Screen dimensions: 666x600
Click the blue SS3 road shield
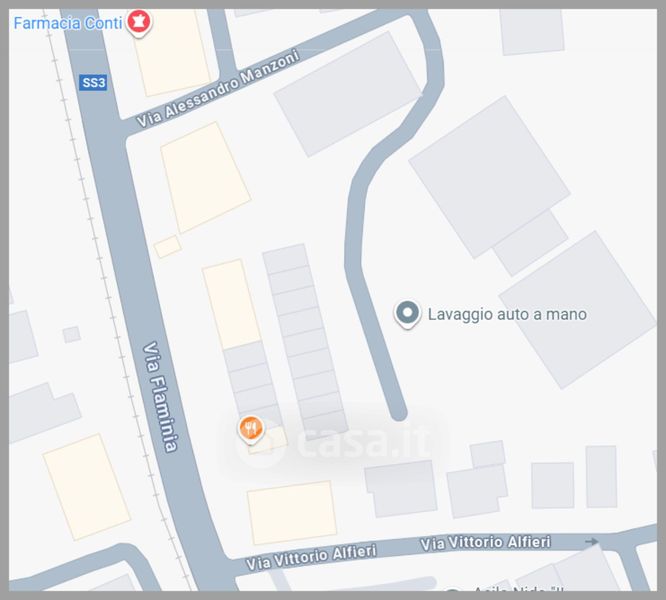tap(93, 82)
